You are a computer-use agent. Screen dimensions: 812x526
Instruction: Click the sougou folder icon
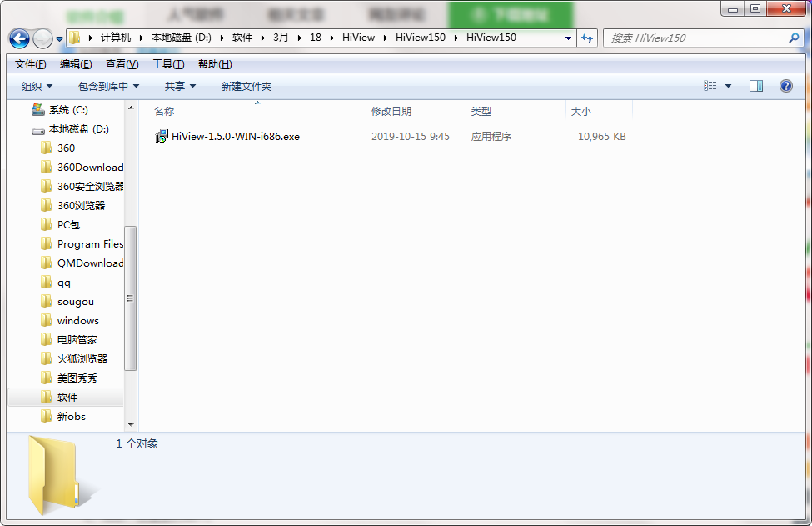click(x=46, y=302)
